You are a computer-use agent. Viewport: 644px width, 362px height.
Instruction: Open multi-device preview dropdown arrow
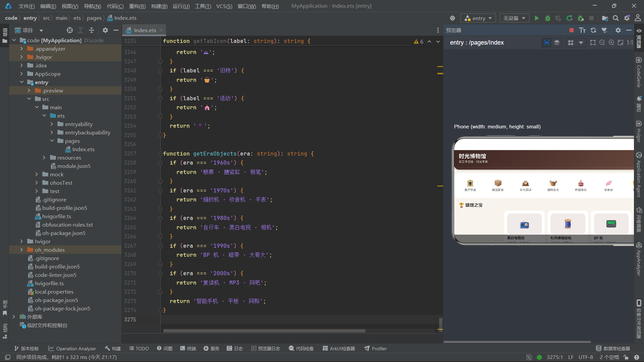581,43
